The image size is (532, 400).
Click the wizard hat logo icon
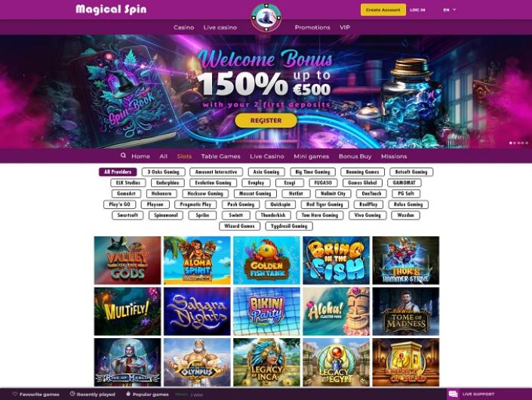pyautogui.click(x=266, y=17)
